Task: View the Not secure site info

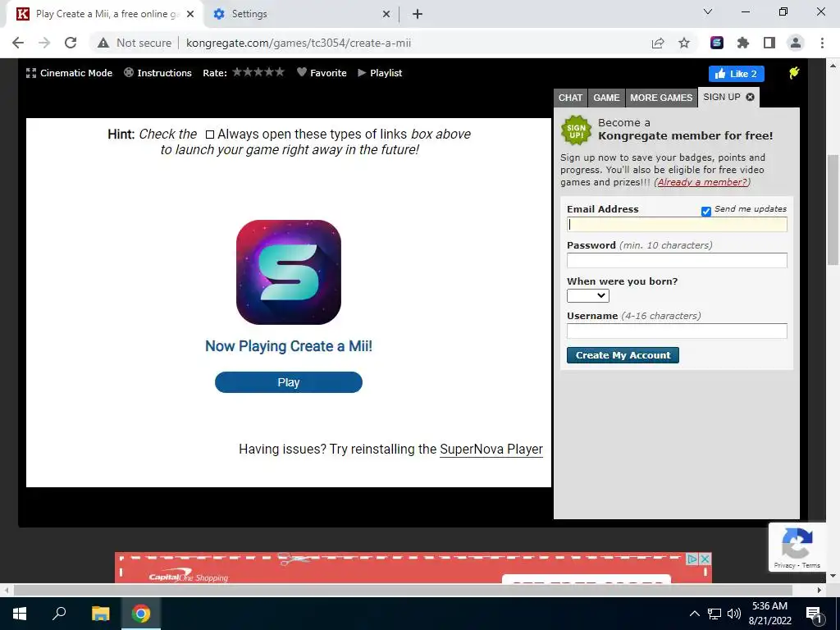Action: click(135, 43)
